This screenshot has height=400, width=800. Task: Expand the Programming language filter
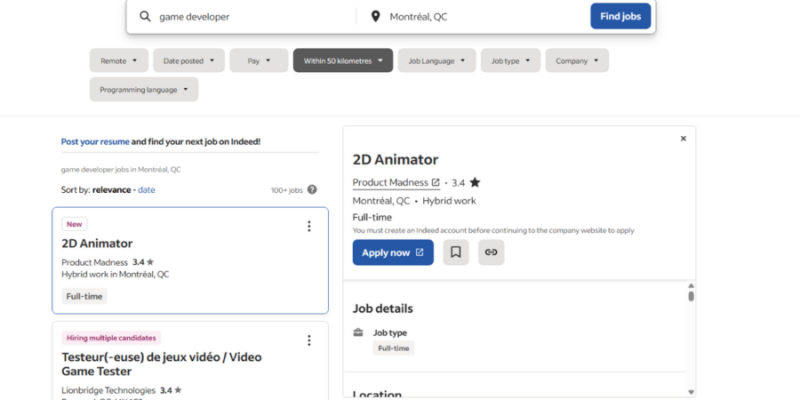click(144, 90)
